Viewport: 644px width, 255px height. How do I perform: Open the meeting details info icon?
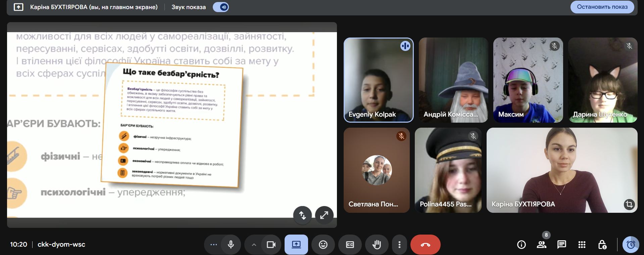521,245
